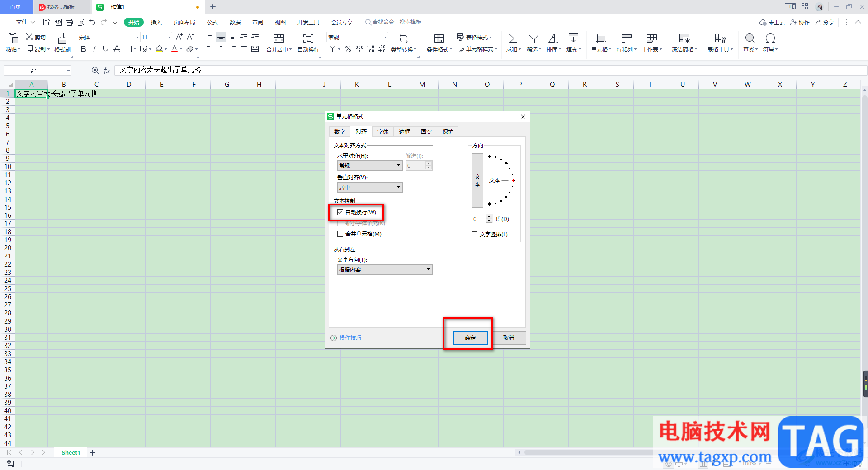Image resolution: width=868 pixels, height=470 pixels.
Task: Expand the 文字方向 dropdown
Action: tap(385, 270)
